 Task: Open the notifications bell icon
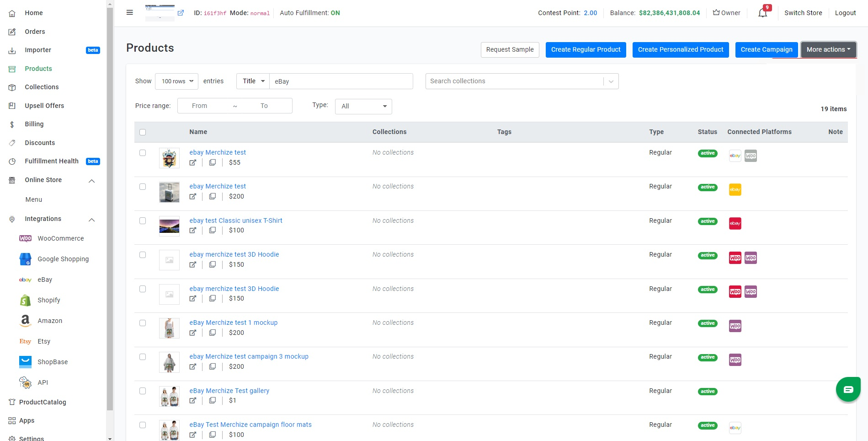point(762,13)
